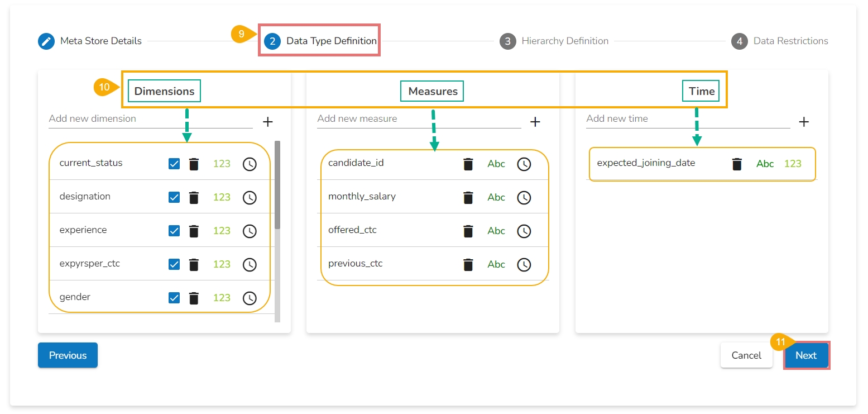Toggle the gender checkbox
Viewport: 868px width, 414px height.
[174, 298]
